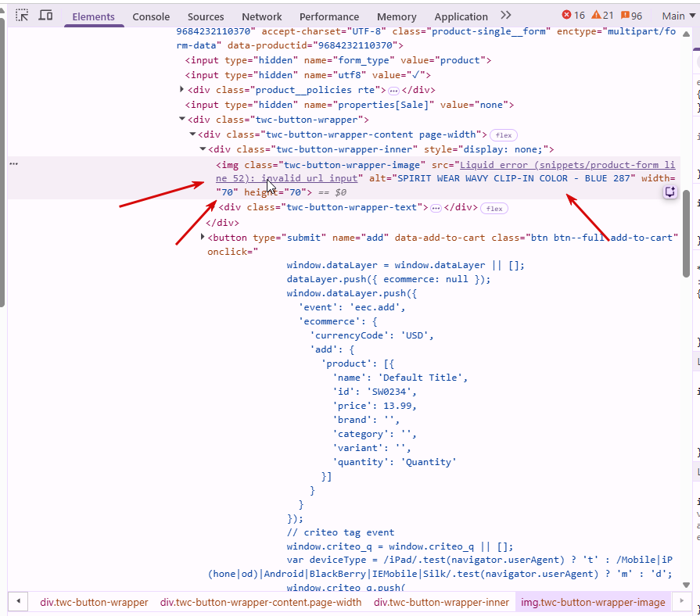Collapse the twc-button-wrapper-inner div
The image size is (700, 616).
203,149
